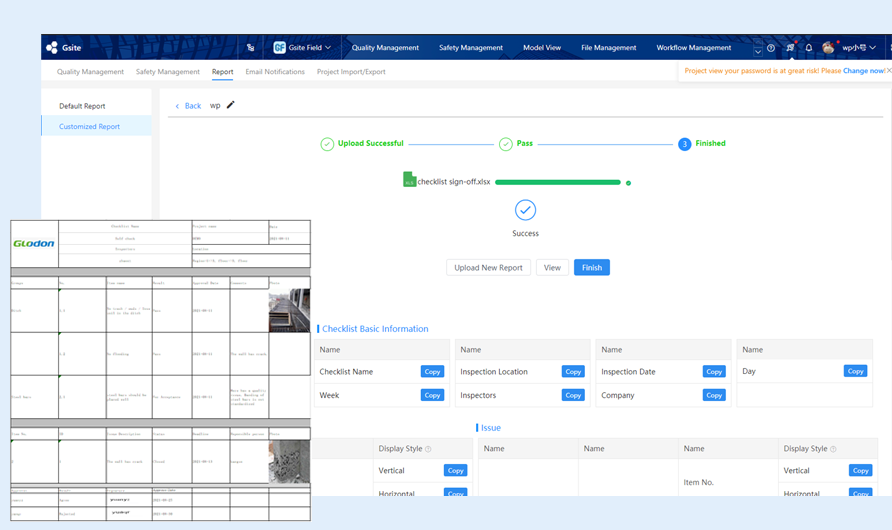
Task: Click the checklist sign-off.xlsx file icon
Action: (409, 180)
